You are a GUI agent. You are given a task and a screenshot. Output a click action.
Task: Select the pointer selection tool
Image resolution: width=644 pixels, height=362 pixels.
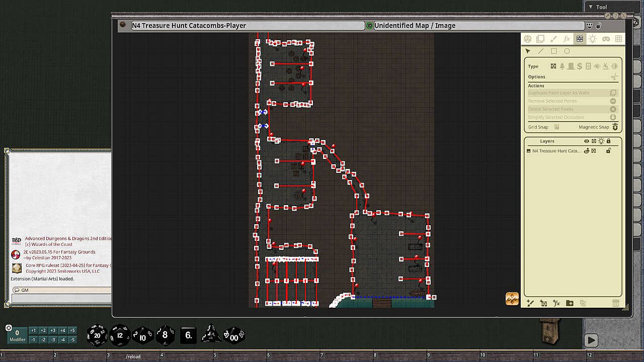[x=528, y=51]
